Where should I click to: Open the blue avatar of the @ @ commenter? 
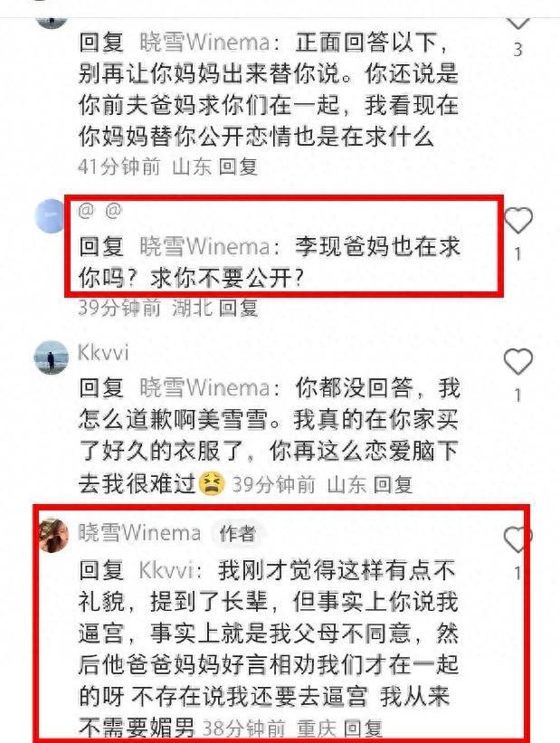pos(51,216)
